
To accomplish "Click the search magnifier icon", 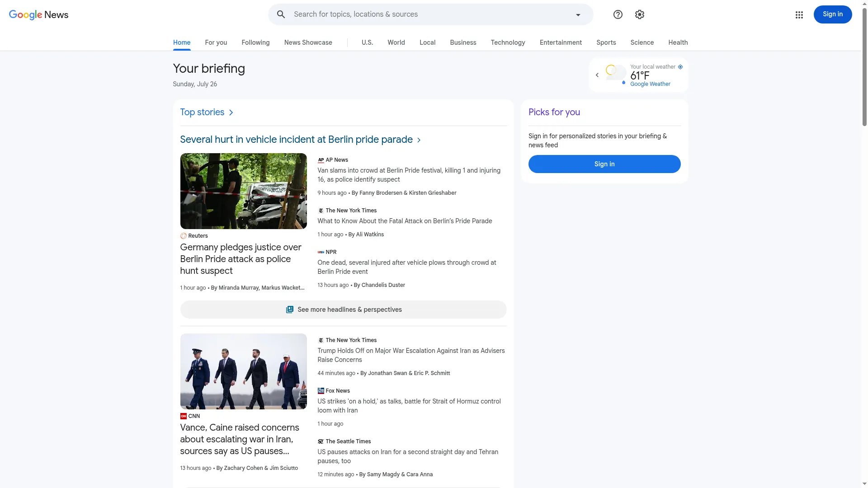I will coord(281,14).
